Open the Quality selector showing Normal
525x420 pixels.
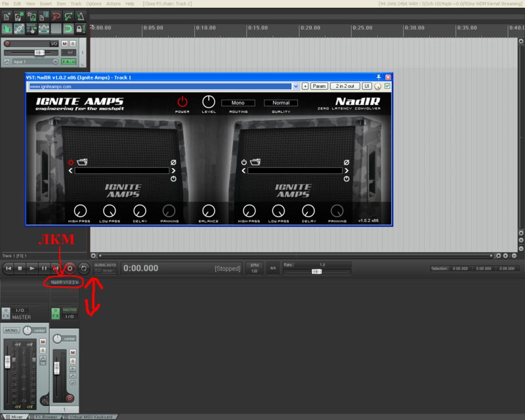(281, 103)
